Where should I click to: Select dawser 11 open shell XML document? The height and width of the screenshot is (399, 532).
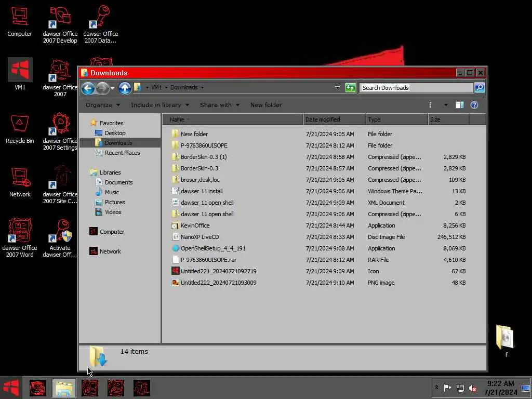coord(319,203)
